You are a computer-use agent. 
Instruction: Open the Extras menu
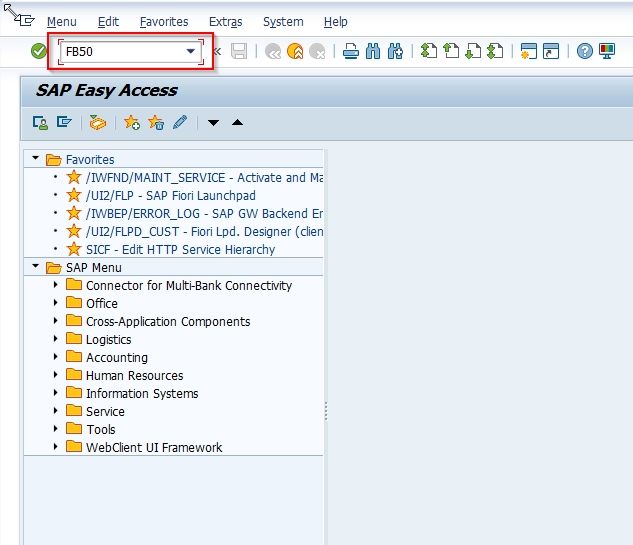tap(226, 21)
